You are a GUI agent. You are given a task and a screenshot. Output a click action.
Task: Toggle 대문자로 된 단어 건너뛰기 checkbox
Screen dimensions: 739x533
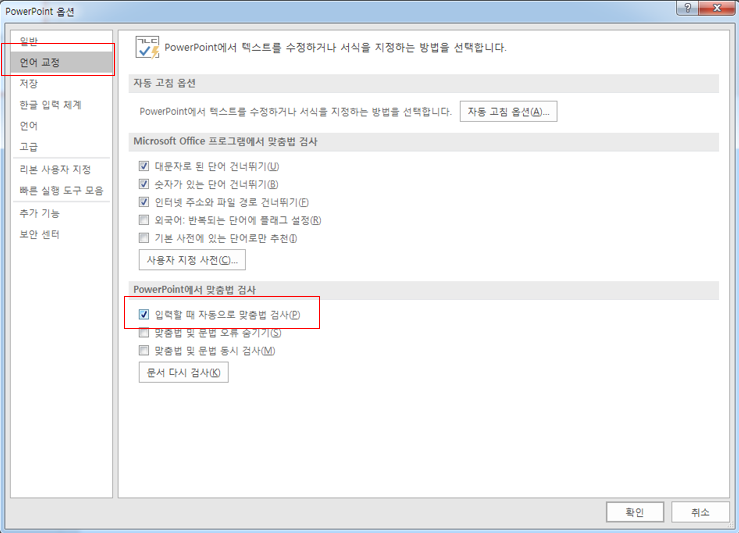tap(144, 166)
